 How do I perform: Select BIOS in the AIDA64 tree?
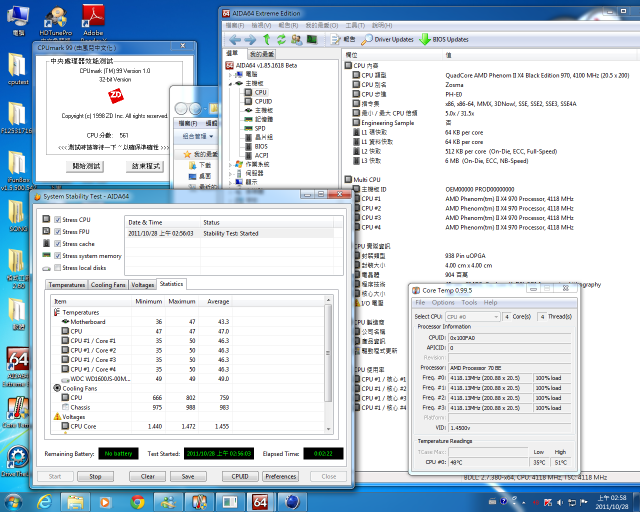coord(261,146)
